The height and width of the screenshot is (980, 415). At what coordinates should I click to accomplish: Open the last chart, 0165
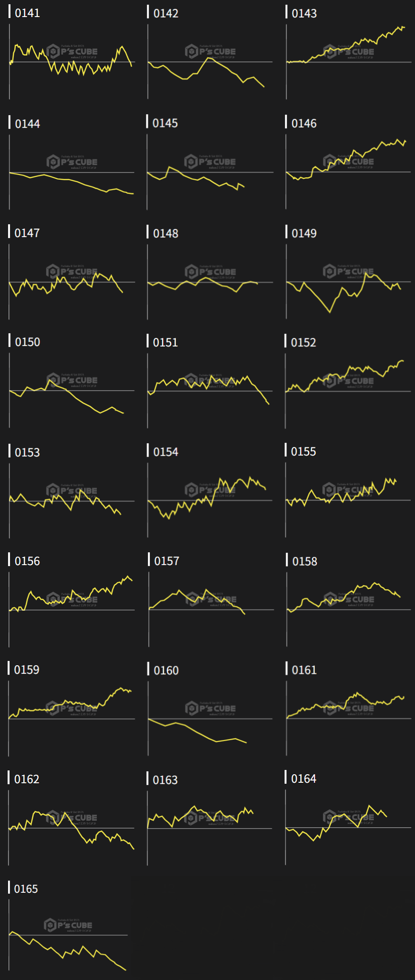pyautogui.click(x=69, y=935)
